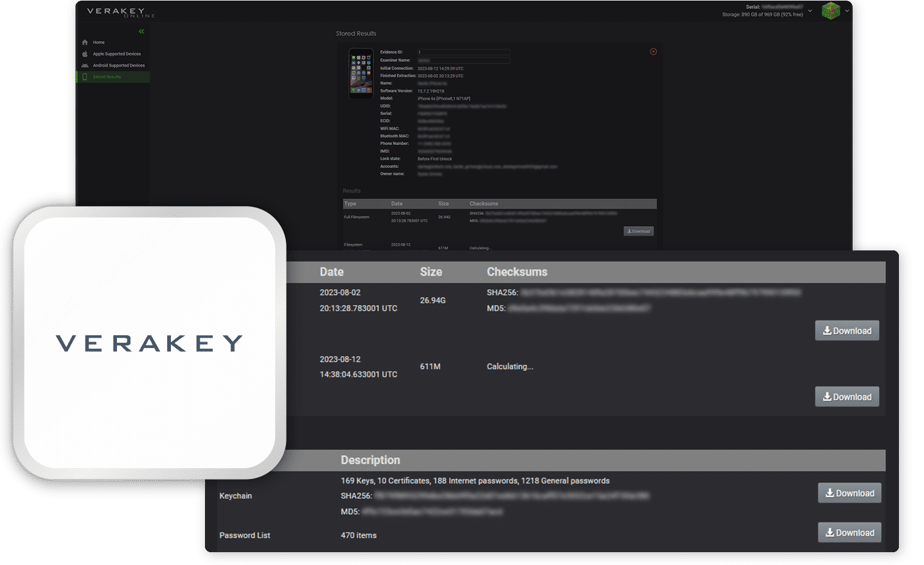The width and height of the screenshot is (924, 565).
Task: Click the iPhone device thumbnail image
Action: [361, 74]
